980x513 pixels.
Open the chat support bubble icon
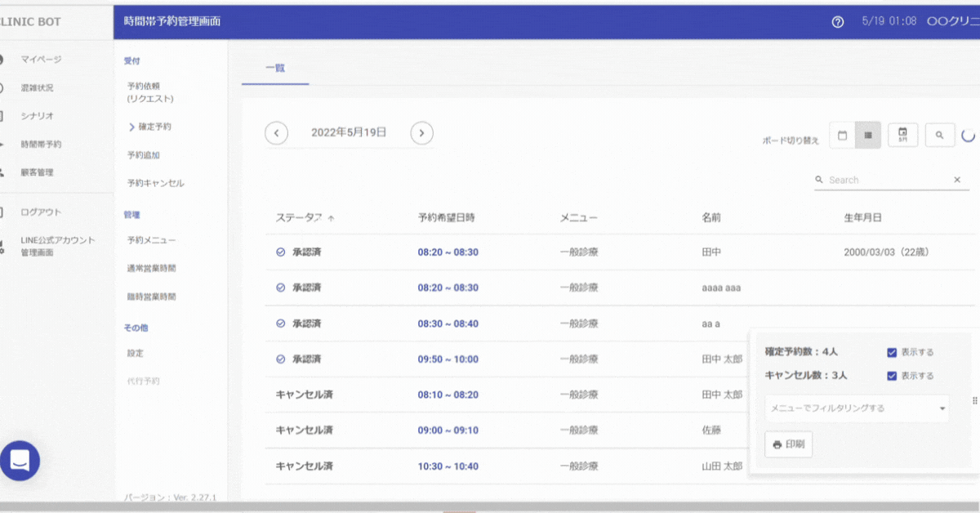coord(20,461)
